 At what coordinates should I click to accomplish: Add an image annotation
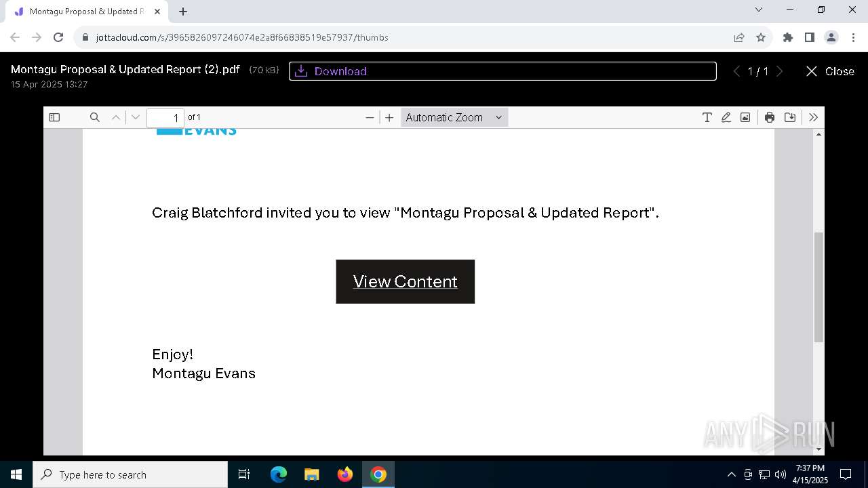(x=745, y=117)
